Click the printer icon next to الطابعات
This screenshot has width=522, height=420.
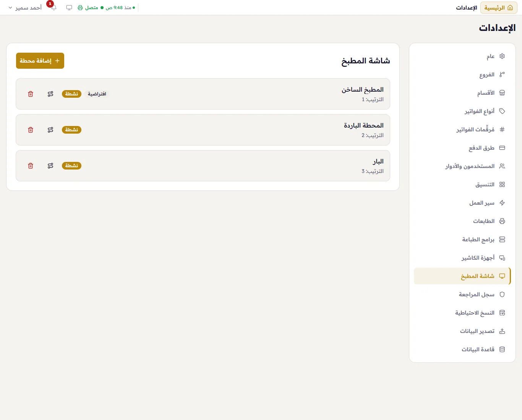pos(502,221)
